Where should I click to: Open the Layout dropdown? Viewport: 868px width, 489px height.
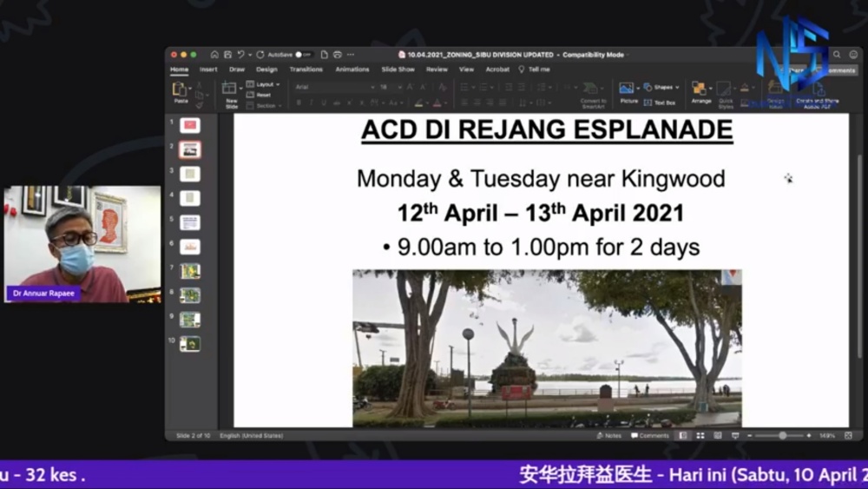pyautogui.click(x=263, y=84)
